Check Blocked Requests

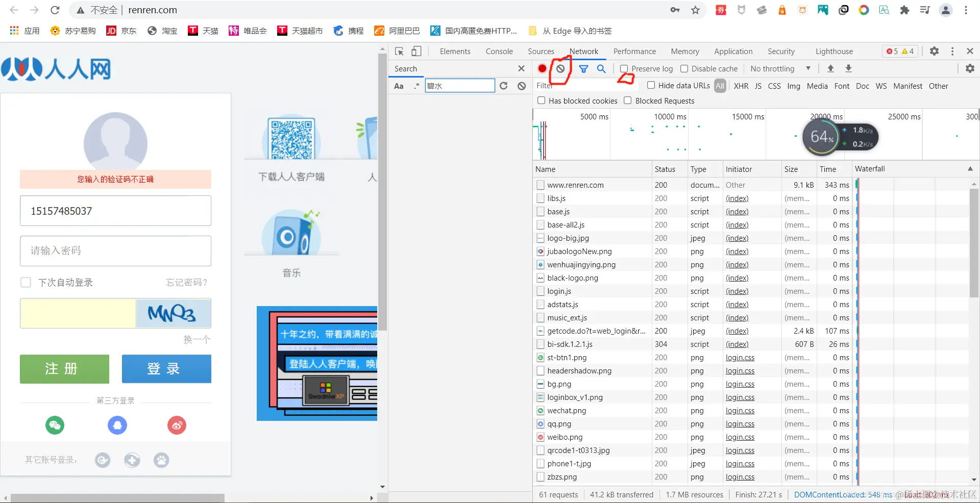point(628,100)
